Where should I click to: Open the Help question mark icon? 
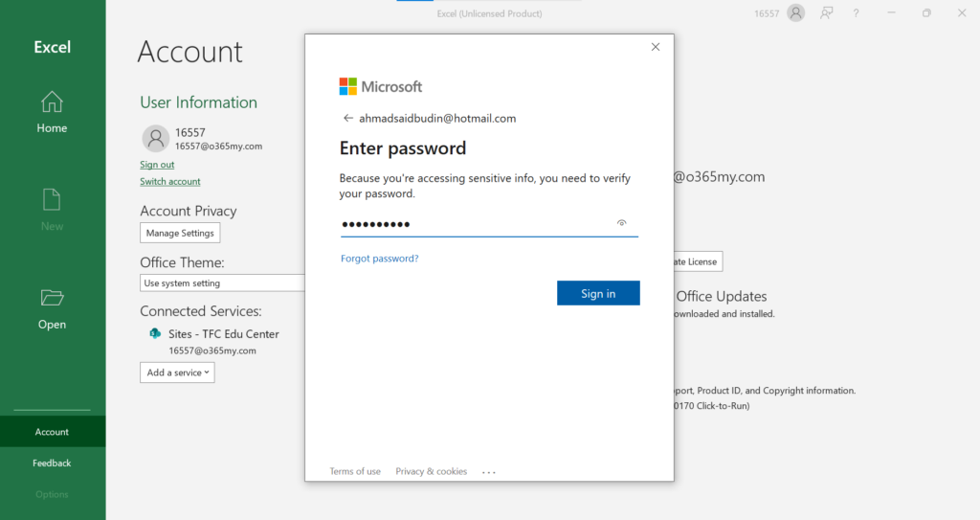pyautogui.click(x=856, y=13)
